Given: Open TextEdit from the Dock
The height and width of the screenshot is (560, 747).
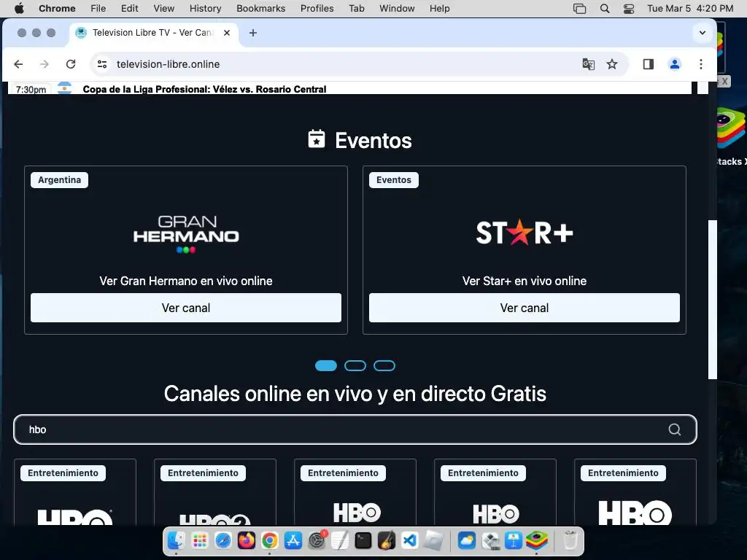Looking at the screenshot, I should point(340,540).
